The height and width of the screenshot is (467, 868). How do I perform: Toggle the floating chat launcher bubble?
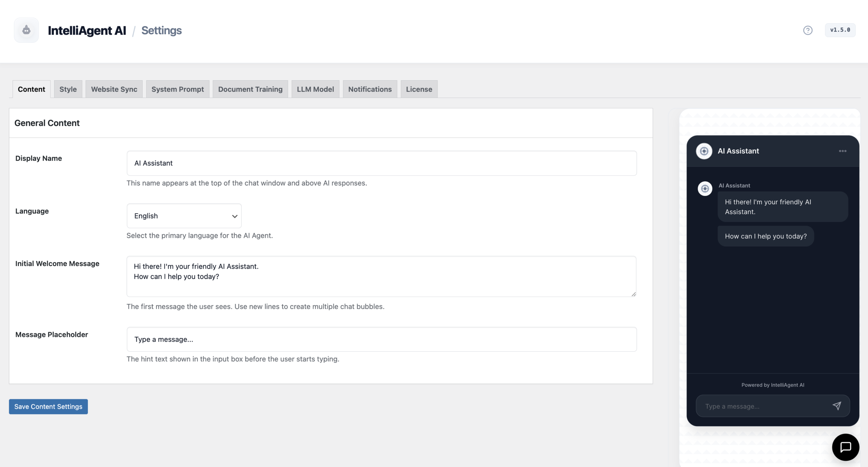point(845,447)
